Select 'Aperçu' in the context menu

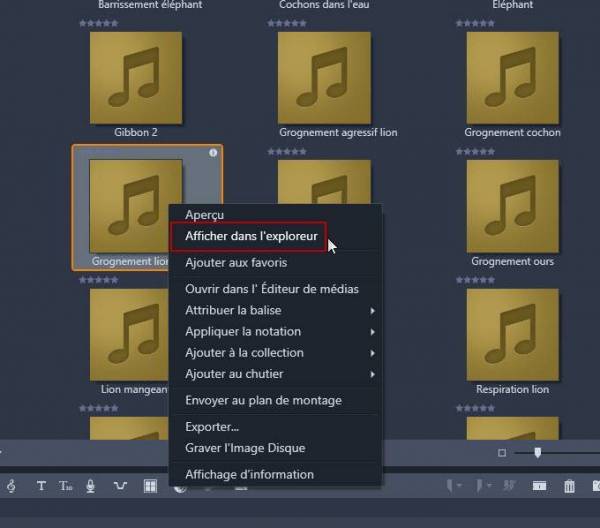click(x=204, y=215)
